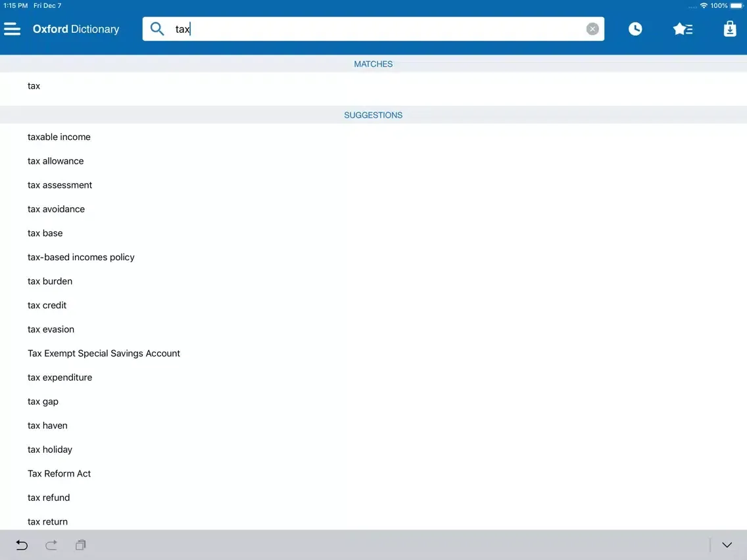Screen dimensions: 747x560
Task: Click the search input field containing 'tax'
Action: tap(373, 29)
